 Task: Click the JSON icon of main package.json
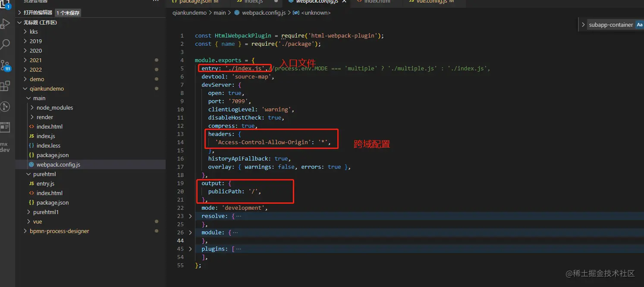pos(31,155)
